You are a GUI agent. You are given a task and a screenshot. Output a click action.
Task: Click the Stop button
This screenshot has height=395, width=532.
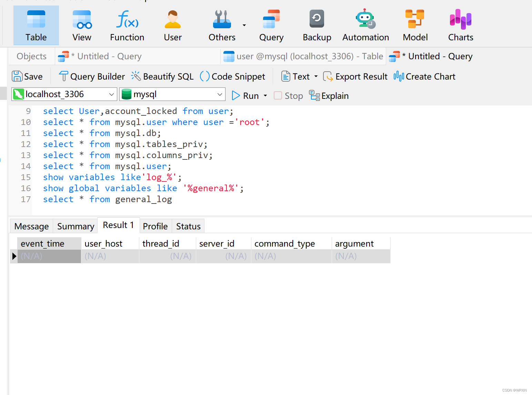click(x=289, y=96)
